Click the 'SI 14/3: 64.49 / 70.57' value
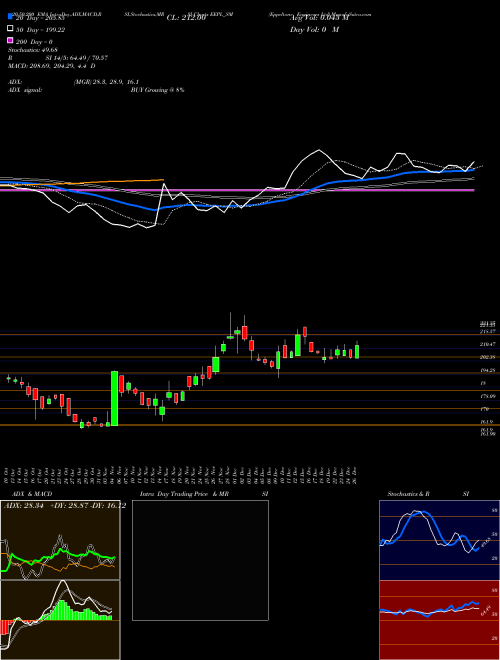Viewport: 500px width, 660px height. pyautogui.click(x=77, y=60)
